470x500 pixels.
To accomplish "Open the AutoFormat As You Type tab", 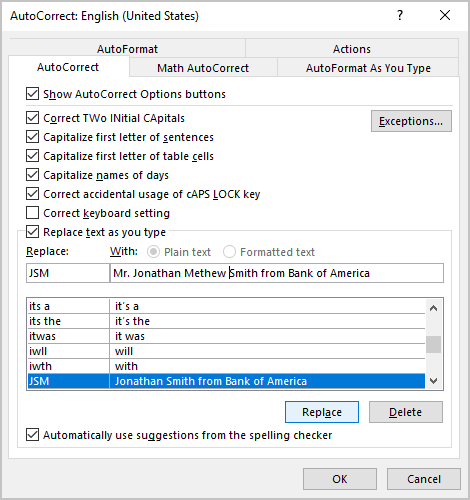I will click(368, 68).
